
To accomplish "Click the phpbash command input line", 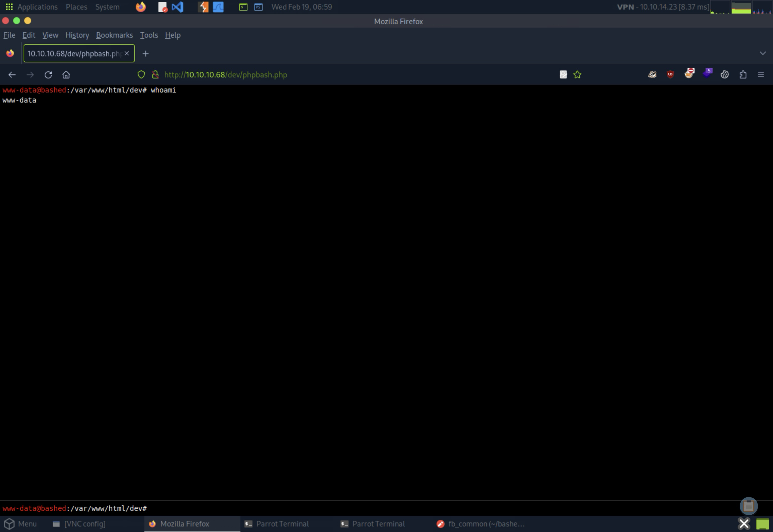I will [x=400, y=508].
